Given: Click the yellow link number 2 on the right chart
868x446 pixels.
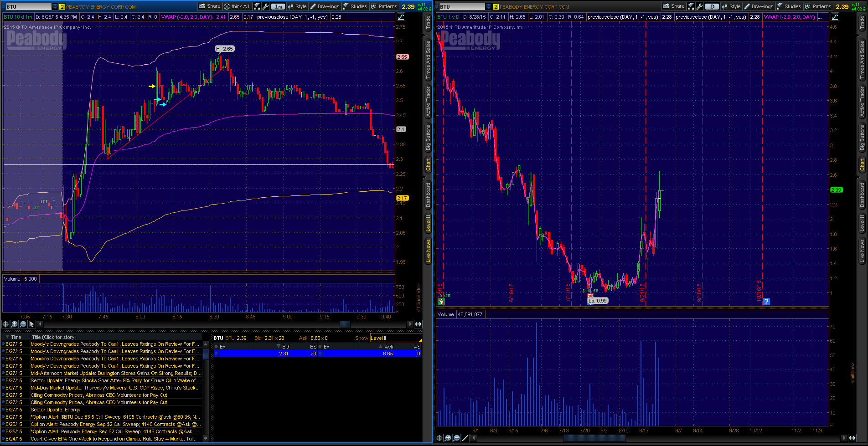Looking at the screenshot, I should [x=496, y=7].
